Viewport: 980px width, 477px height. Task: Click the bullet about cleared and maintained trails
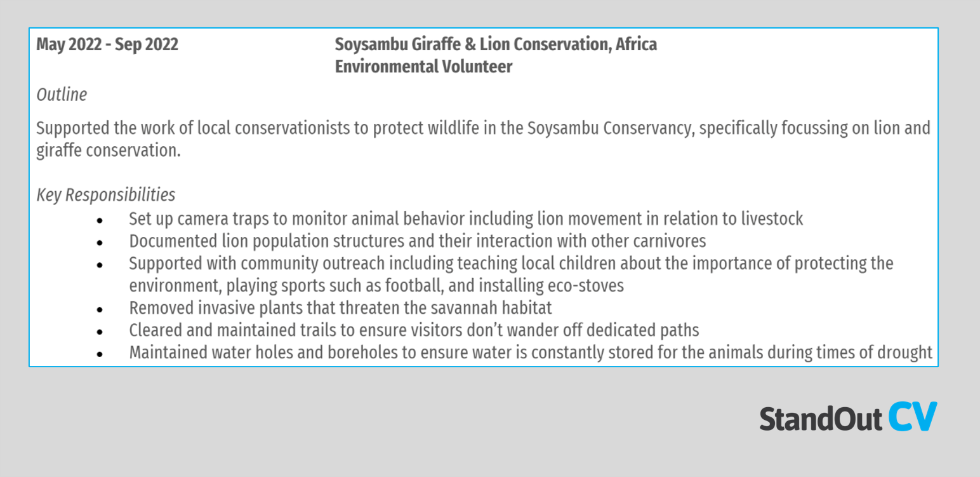tap(414, 330)
